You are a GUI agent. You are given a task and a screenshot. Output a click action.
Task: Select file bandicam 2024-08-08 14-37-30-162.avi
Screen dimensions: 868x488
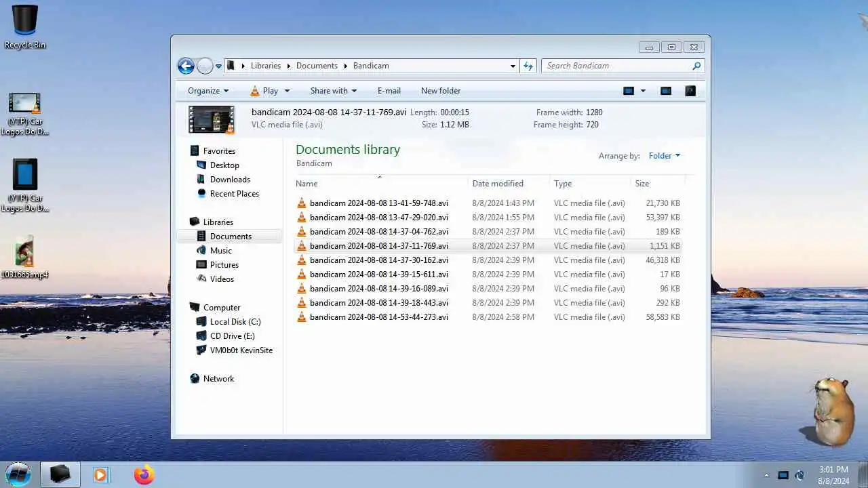[488, 260]
